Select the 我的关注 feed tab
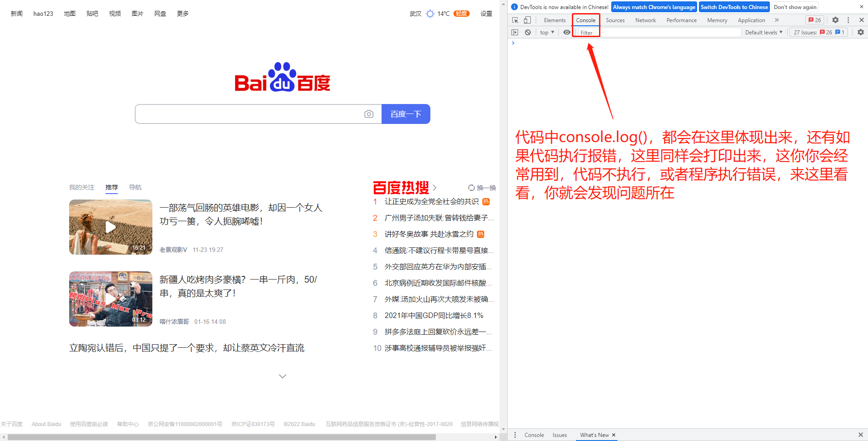 82,187
